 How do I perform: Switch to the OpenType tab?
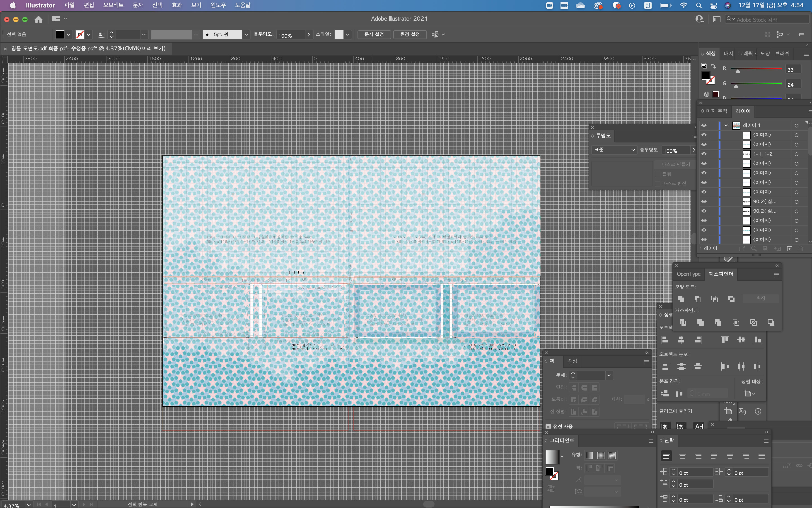(x=689, y=274)
